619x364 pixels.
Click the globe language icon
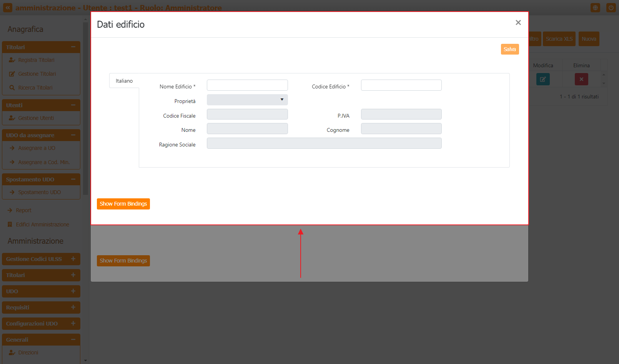click(595, 8)
